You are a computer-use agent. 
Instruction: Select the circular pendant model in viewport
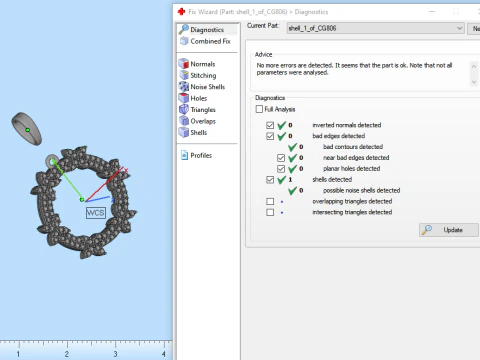[83, 202]
